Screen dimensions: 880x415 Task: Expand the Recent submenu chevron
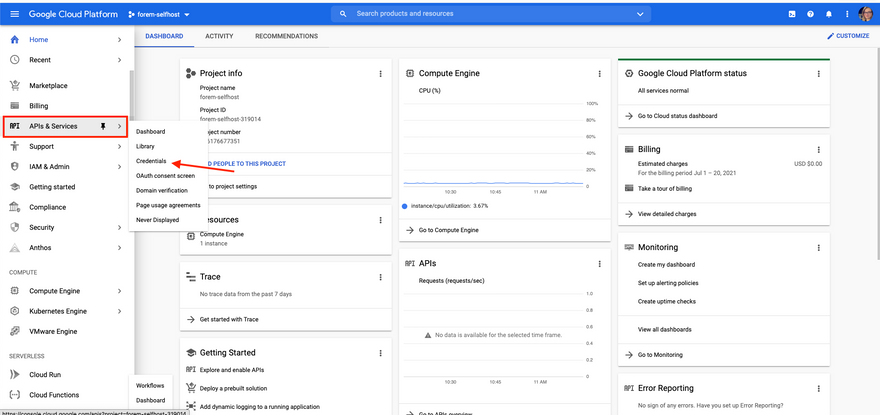click(119, 60)
